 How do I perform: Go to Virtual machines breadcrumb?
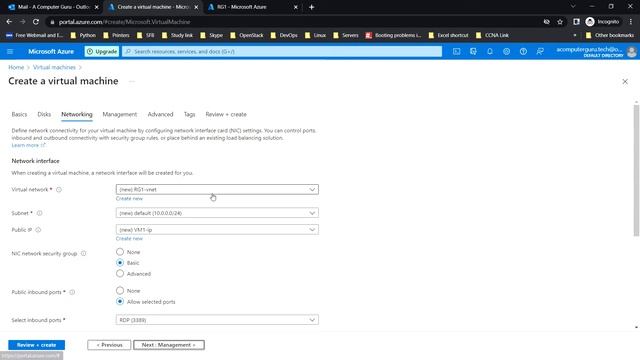point(54,67)
